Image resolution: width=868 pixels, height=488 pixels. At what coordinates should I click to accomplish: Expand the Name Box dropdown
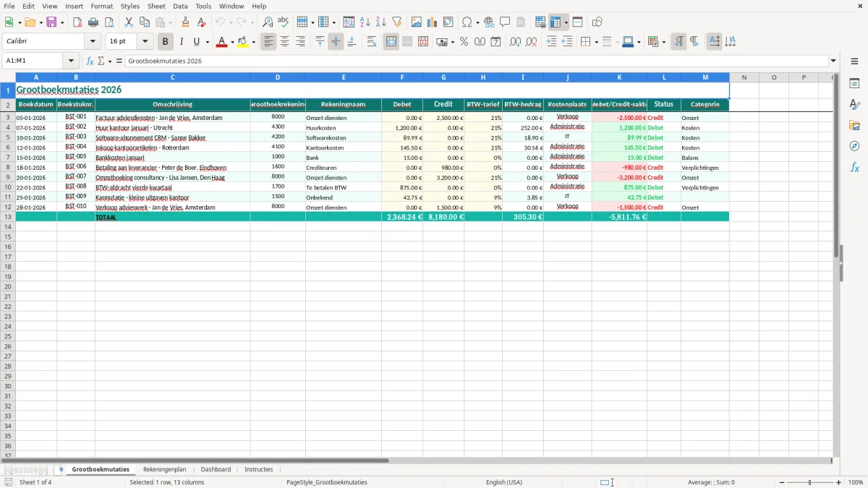coord(71,61)
